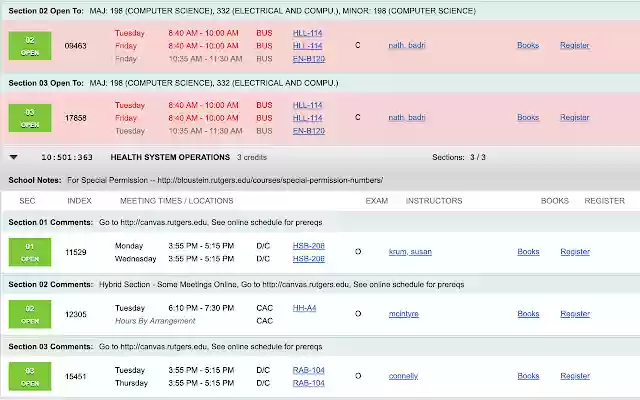The height and width of the screenshot is (400, 640).
Task: Click Hours By Arrangement text
Action: point(155,321)
